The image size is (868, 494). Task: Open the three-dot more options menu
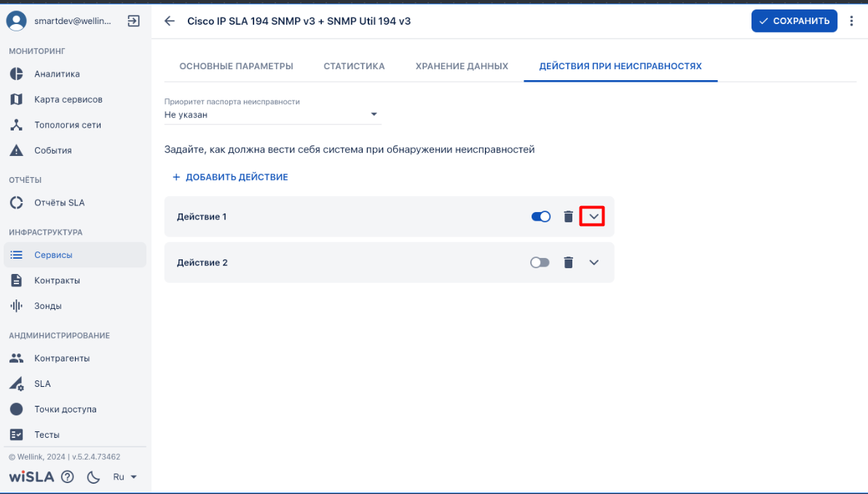click(x=851, y=21)
